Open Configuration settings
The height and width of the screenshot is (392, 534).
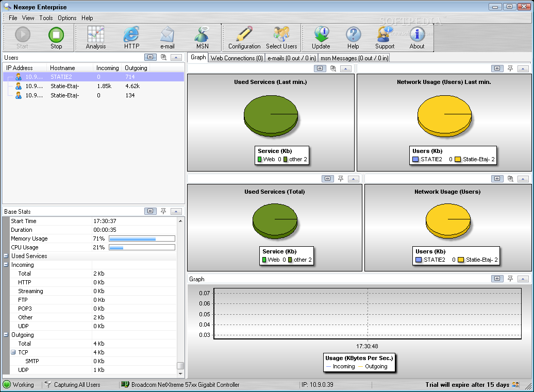[244, 38]
